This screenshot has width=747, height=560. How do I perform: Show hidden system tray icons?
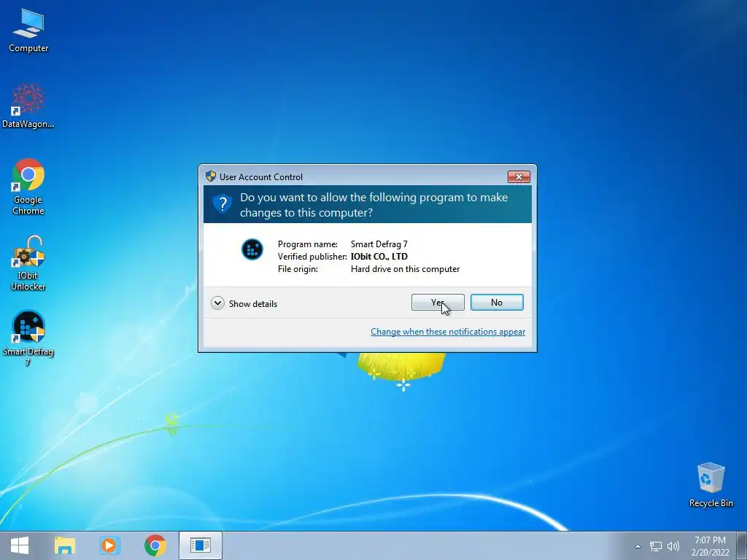point(638,546)
